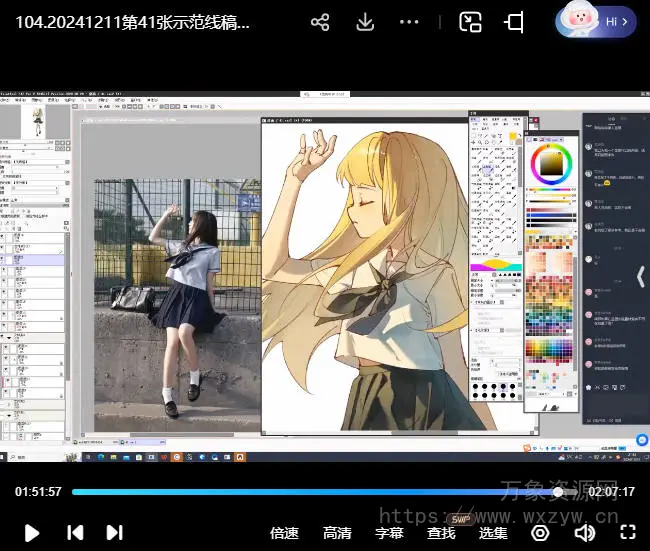The image size is (650, 551).
Task: Skip to the previous video
Action: (75, 533)
